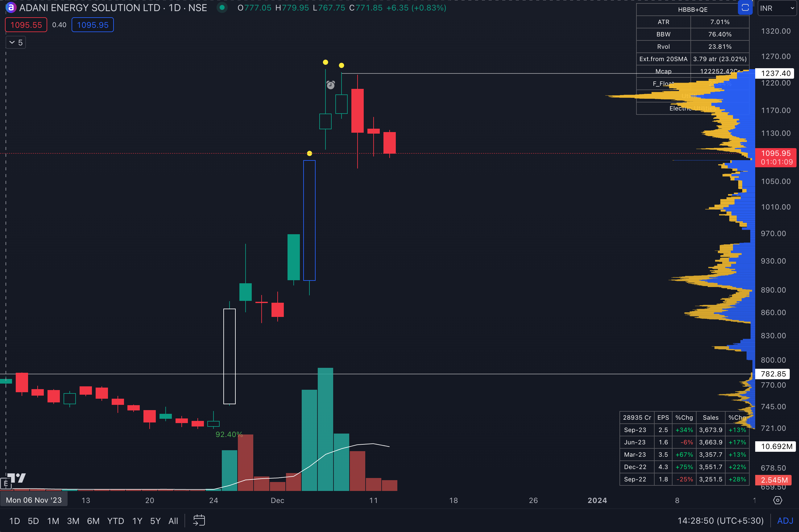This screenshot has width=799, height=532.
Task: Click the volume label 10.692M
Action: [776, 447]
